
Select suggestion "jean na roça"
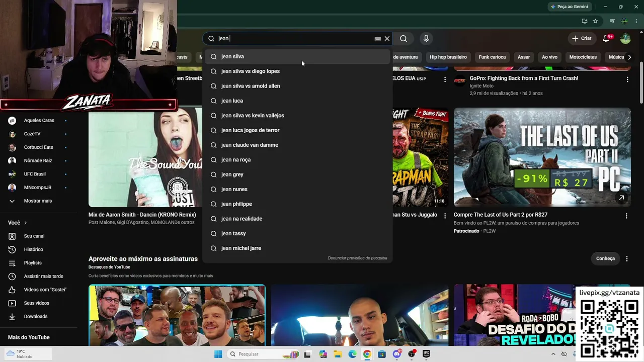pyautogui.click(x=297, y=160)
